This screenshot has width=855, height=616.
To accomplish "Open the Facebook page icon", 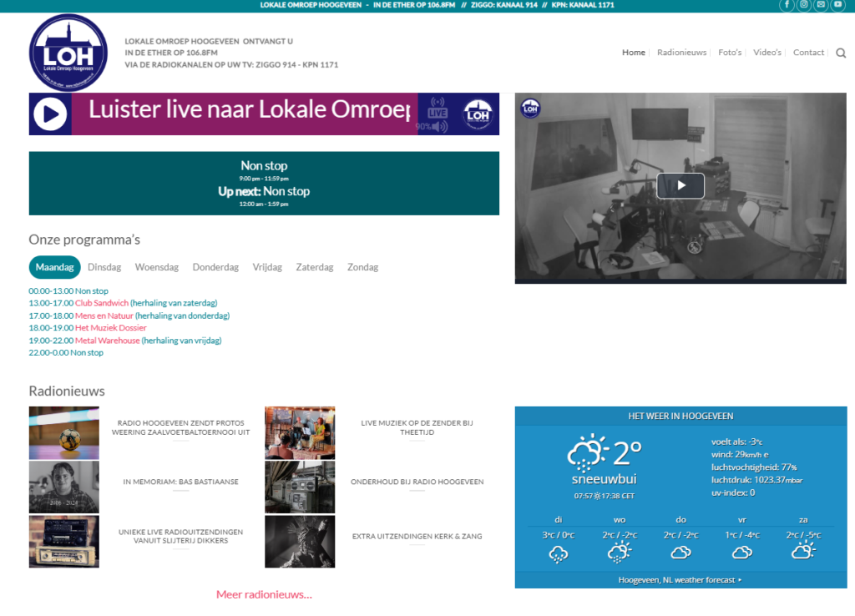I will coord(787,5).
